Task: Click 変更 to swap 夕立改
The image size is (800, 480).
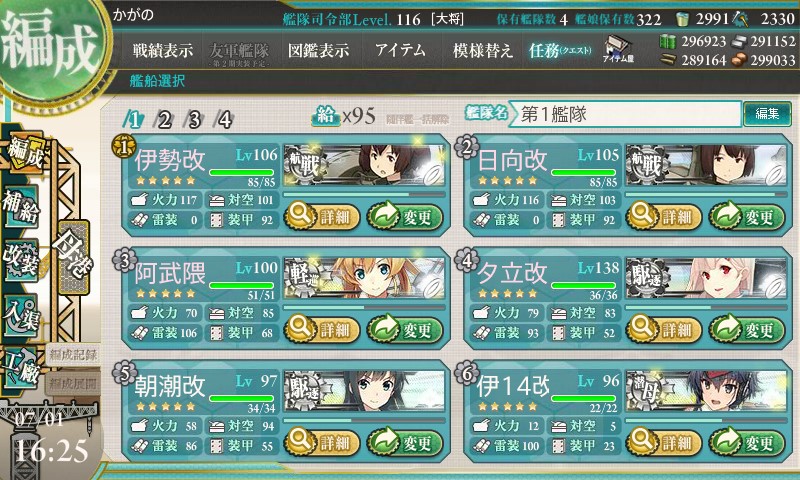Action: (747, 329)
